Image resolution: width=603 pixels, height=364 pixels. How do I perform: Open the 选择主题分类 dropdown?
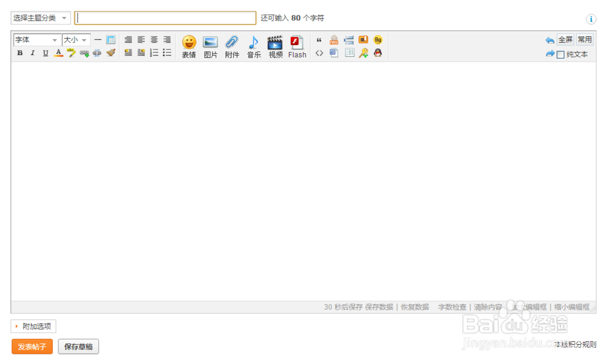(40, 17)
